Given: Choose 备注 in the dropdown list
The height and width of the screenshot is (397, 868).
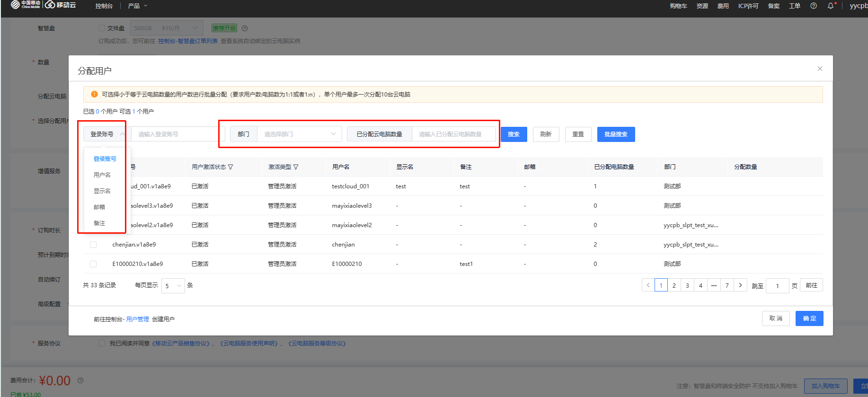Looking at the screenshot, I should pos(99,223).
